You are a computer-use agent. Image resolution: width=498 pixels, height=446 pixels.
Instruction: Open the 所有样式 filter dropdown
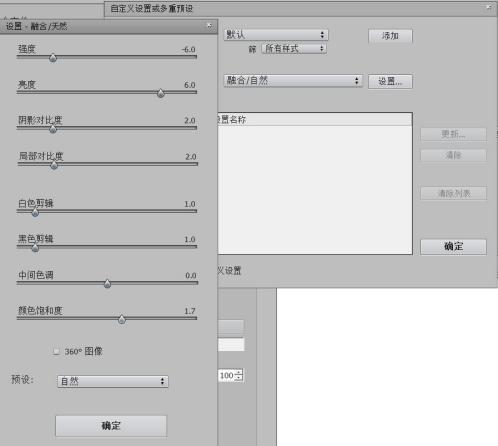293,49
